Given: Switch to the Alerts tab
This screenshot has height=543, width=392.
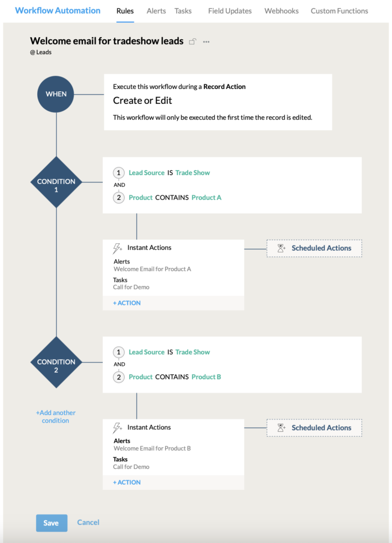Looking at the screenshot, I should click(156, 11).
